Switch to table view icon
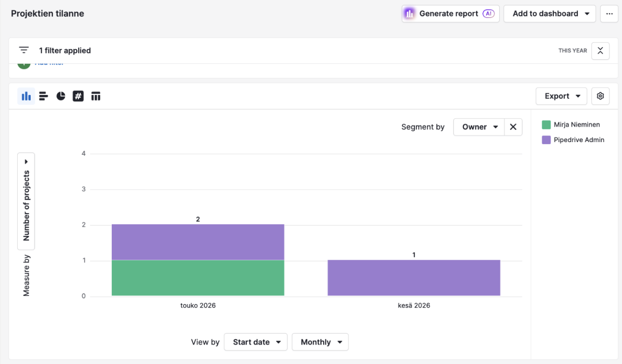622x364 pixels. point(96,96)
